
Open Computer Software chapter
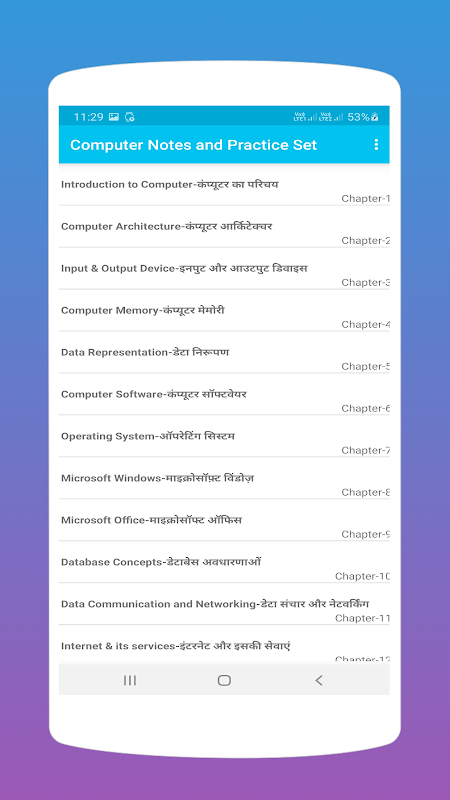(x=224, y=394)
